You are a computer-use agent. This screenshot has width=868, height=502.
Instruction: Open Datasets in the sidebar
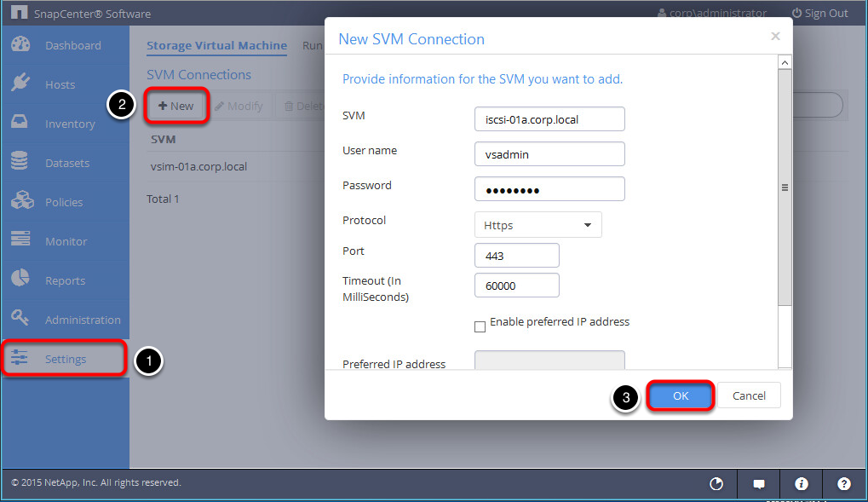click(x=66, y=163)
